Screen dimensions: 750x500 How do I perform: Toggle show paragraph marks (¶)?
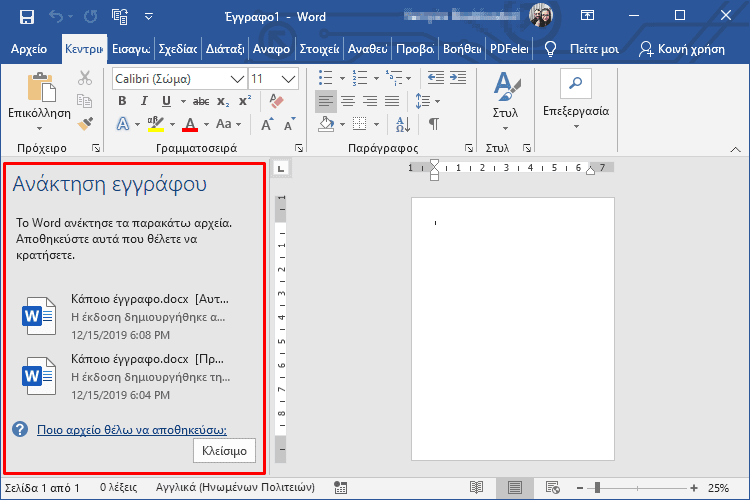coord(434,124)
